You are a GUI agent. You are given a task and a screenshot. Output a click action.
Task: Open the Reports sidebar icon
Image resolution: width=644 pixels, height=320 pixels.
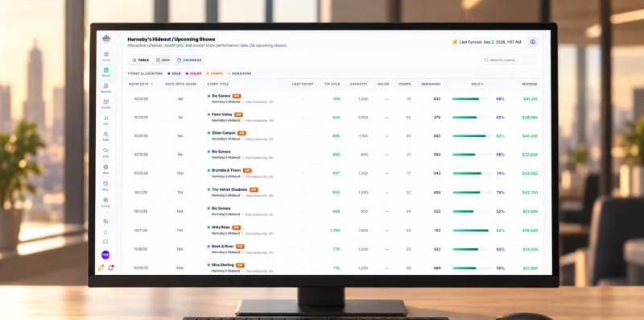(106, 88)
